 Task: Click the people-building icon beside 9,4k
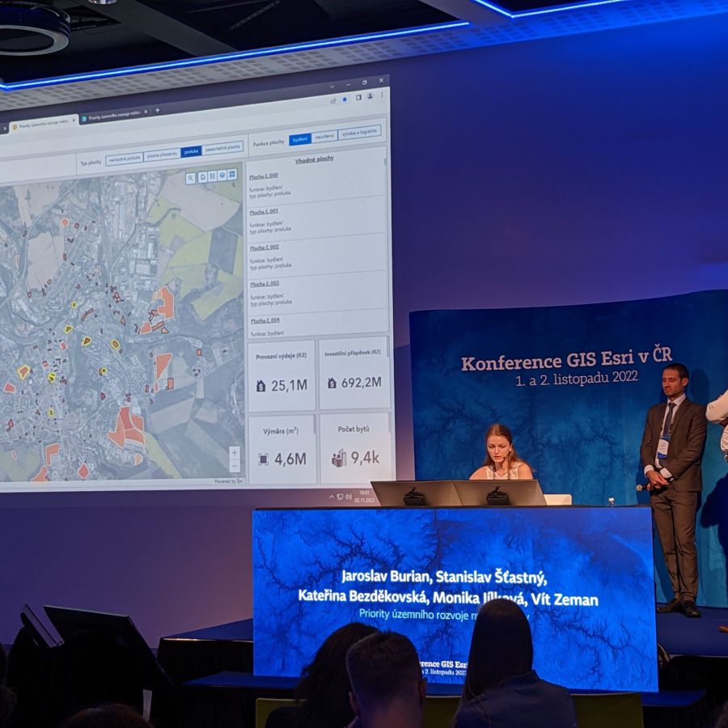pyautogui.click(x=339, y=459)
